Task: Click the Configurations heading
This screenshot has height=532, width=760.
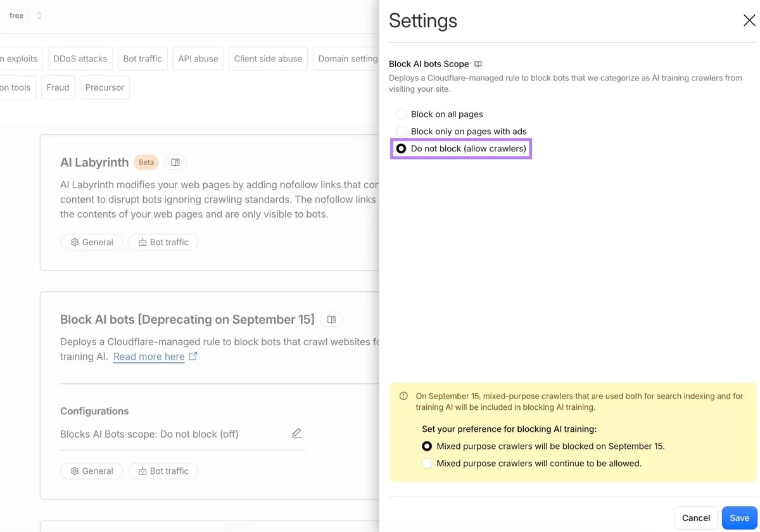Action: 94,411
